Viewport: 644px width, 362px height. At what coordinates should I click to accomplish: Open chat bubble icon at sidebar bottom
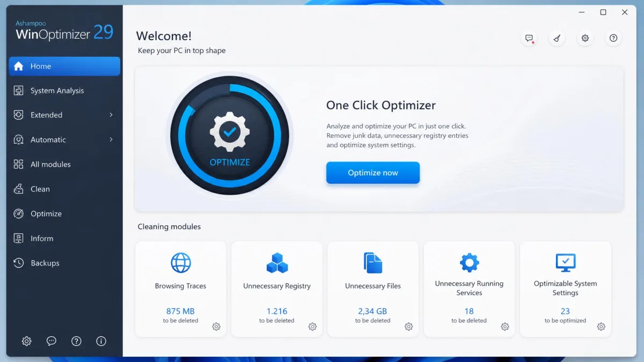pyautogui.click(x=52, y=341)
